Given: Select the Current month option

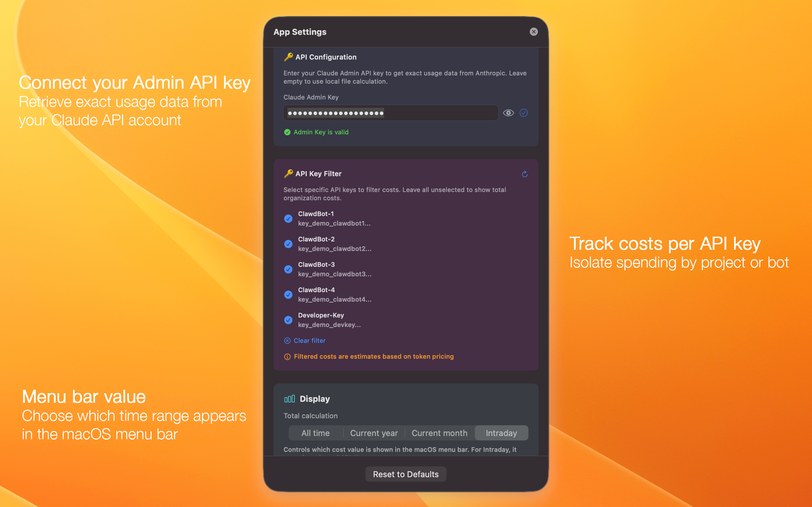Looking at the screenshot, I should [440, 433].
